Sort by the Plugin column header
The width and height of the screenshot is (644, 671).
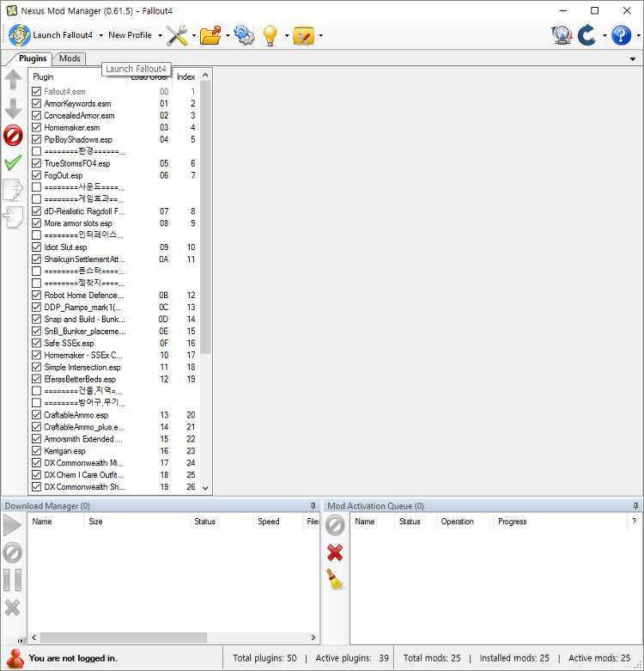click(x=77, y=77)
